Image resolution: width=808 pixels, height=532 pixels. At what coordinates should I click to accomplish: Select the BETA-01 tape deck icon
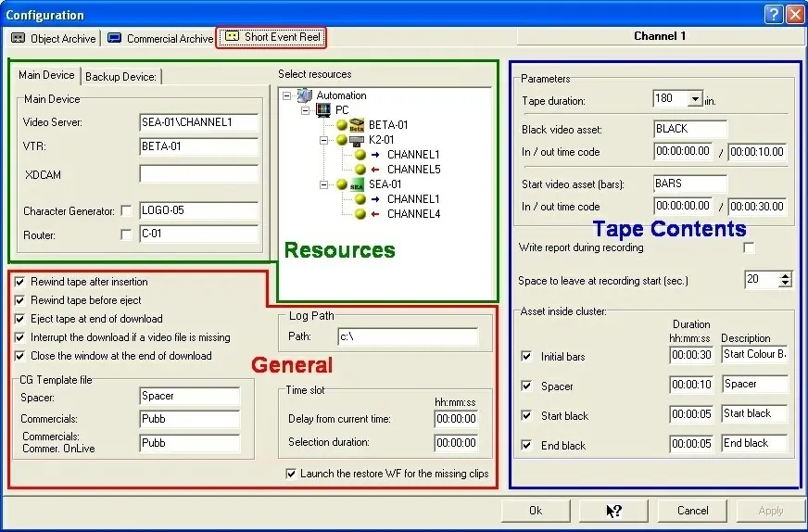(x=359, y=125)
